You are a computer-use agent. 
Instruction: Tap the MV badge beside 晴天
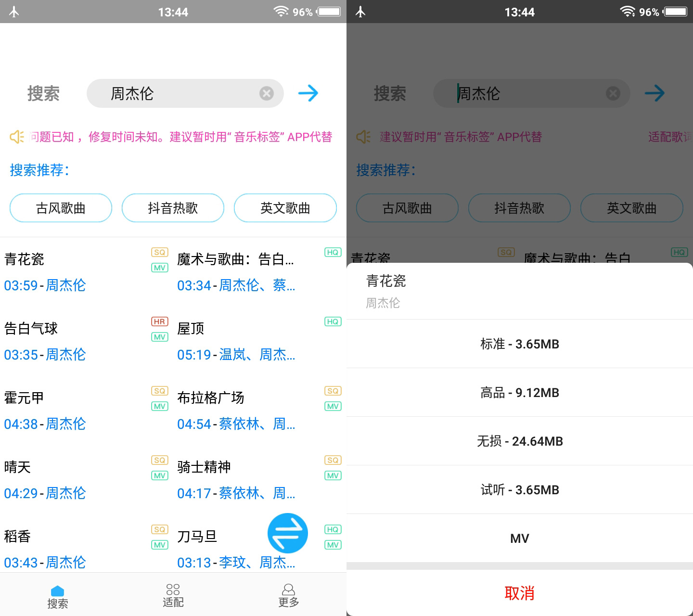(160, 475)
